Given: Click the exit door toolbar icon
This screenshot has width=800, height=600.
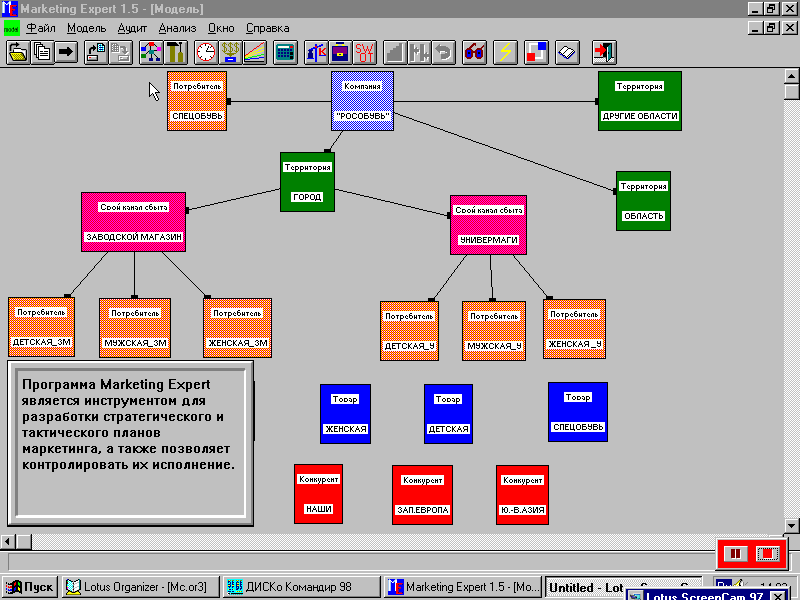Looking at the screenshot, I should tap(604, 52).
